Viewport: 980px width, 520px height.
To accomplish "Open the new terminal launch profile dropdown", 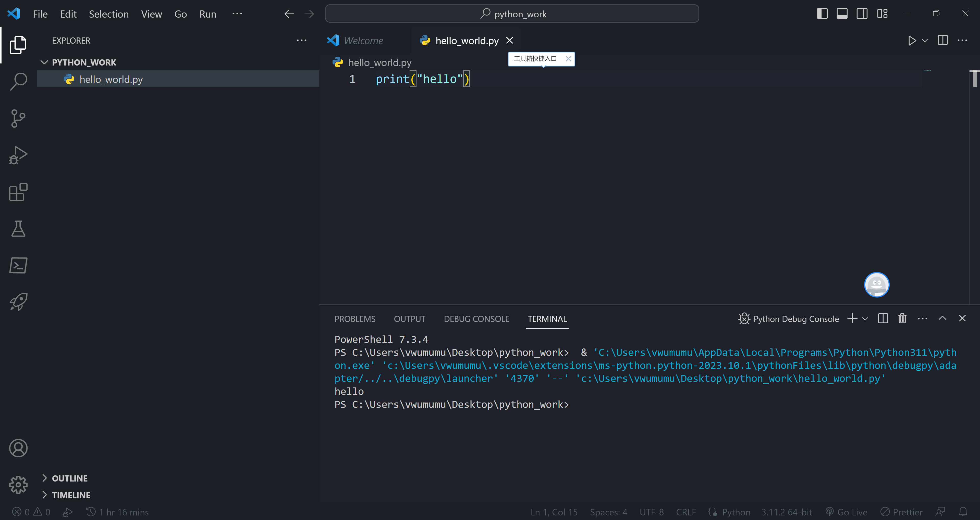I will click(865, 319).
